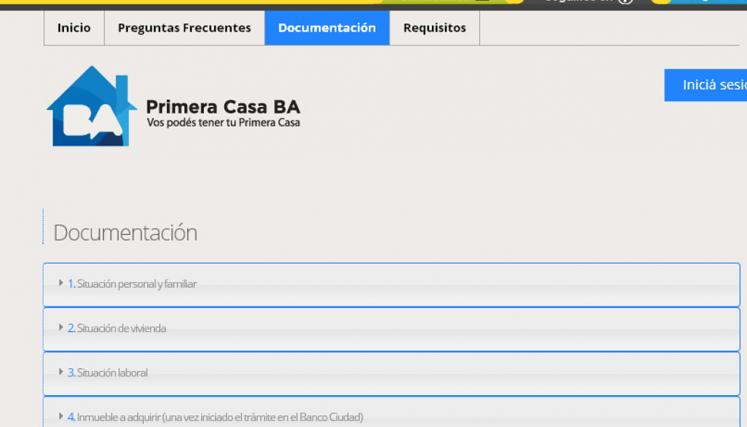Image resolution: width=747 pixels, height=427 pixels.
Task: Expand the Inmueble a adquirir arrow
Action: [x=61, y=416]
